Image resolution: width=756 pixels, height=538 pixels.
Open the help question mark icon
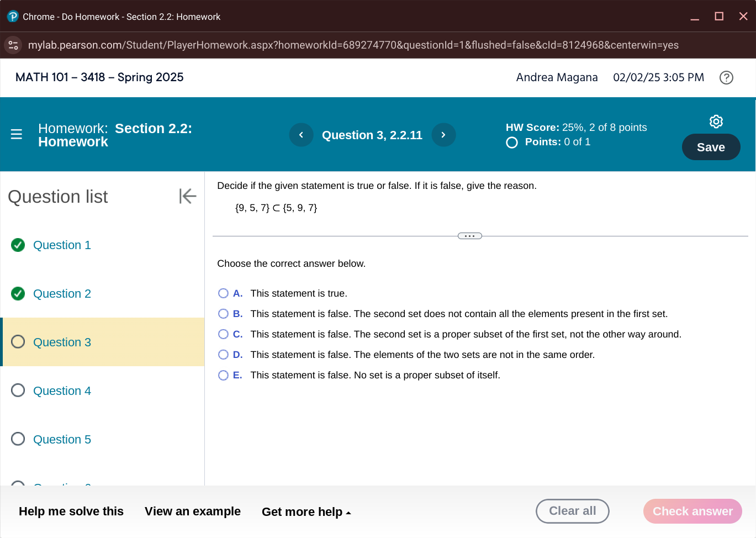(x=726, y=78)
